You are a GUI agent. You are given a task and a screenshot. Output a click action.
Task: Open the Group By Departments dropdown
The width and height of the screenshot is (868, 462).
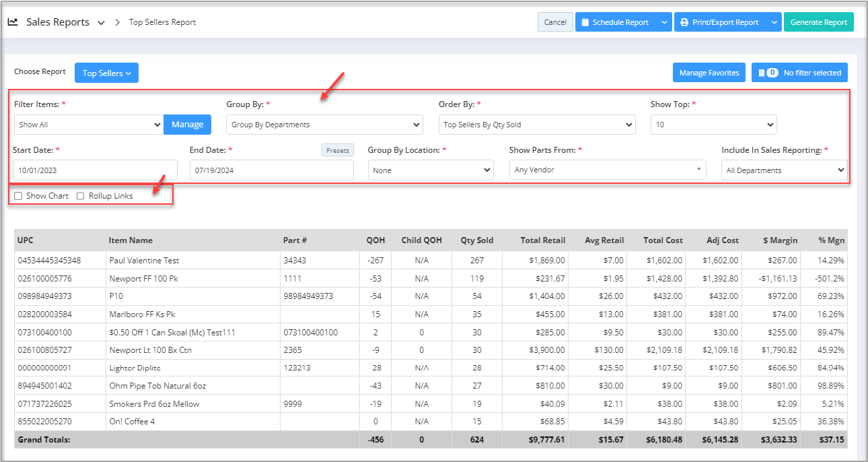click(324, 125)
